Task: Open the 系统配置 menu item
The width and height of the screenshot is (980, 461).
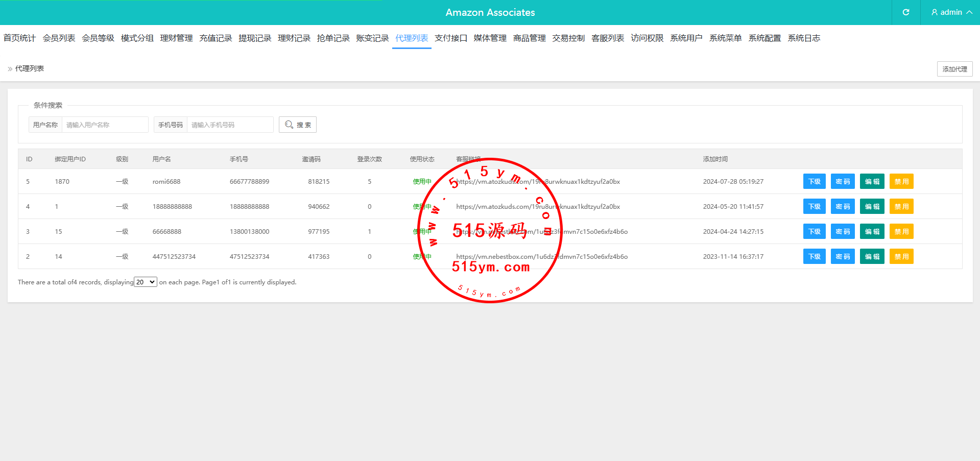Action: tap(764, 38)
